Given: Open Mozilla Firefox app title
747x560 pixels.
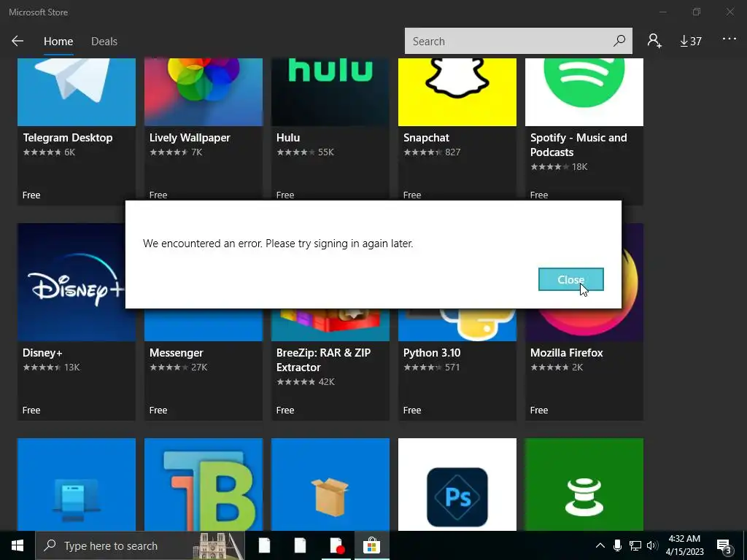Looking at the screenshot, I should [566, 353].
